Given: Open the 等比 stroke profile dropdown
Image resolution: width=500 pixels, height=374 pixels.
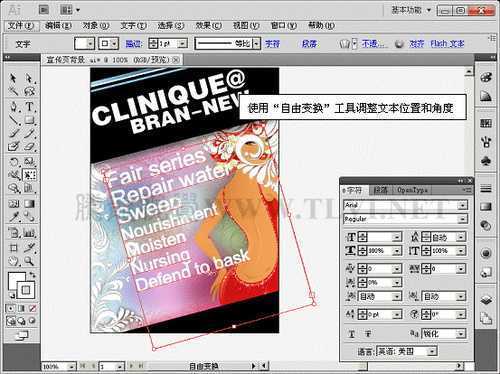Looking at the screenshot, I should 256,44.
